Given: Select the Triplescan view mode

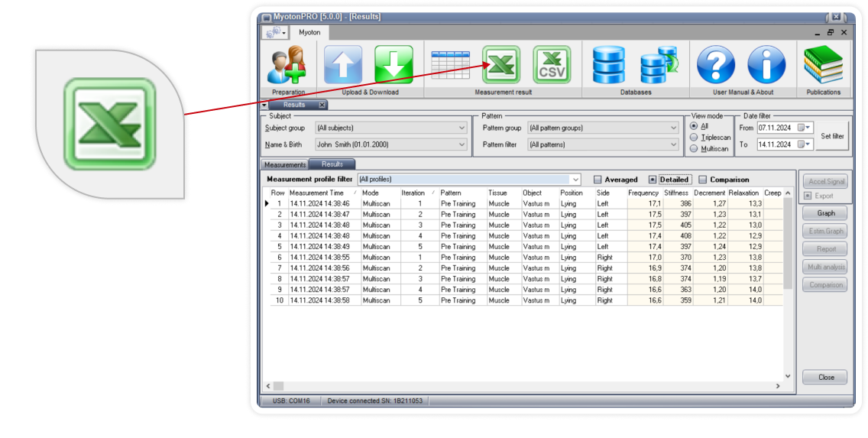Looking at the screenshot, I should [694, 138].
